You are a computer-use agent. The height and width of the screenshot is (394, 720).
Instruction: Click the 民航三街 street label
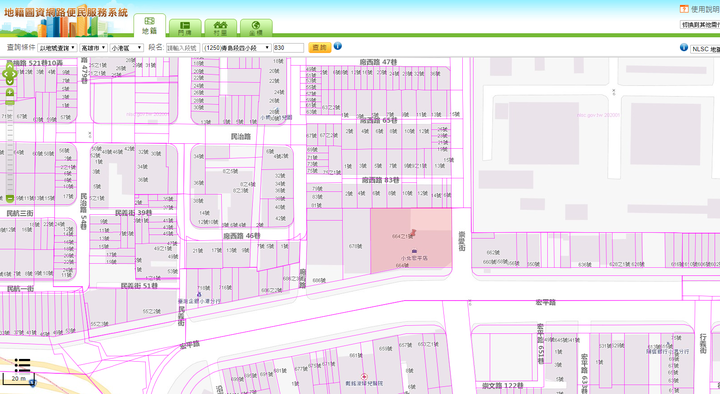click(20, 214)
